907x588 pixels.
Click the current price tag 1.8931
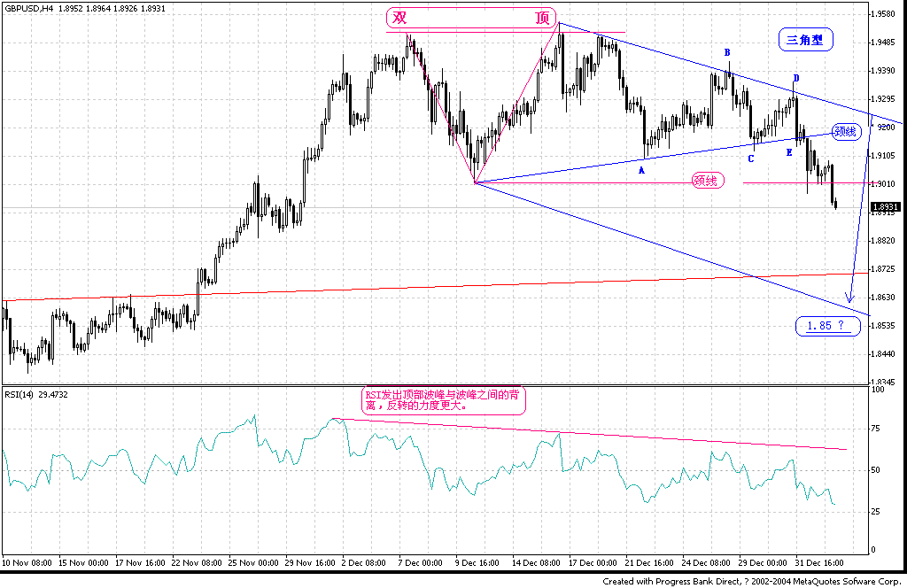click(886, 207)
